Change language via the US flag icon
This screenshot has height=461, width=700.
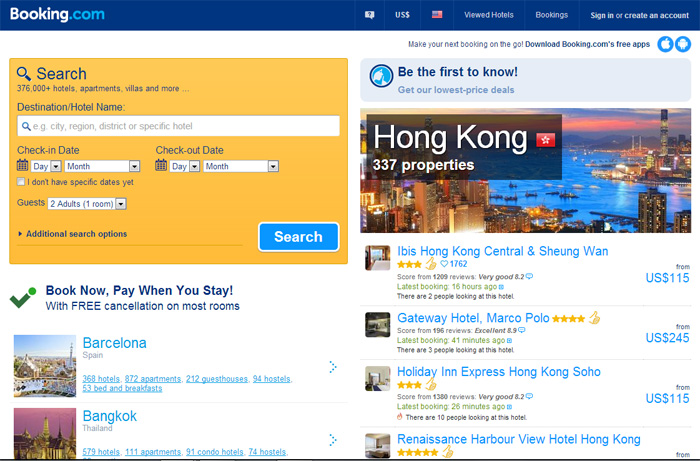click(x=437, y=14)
